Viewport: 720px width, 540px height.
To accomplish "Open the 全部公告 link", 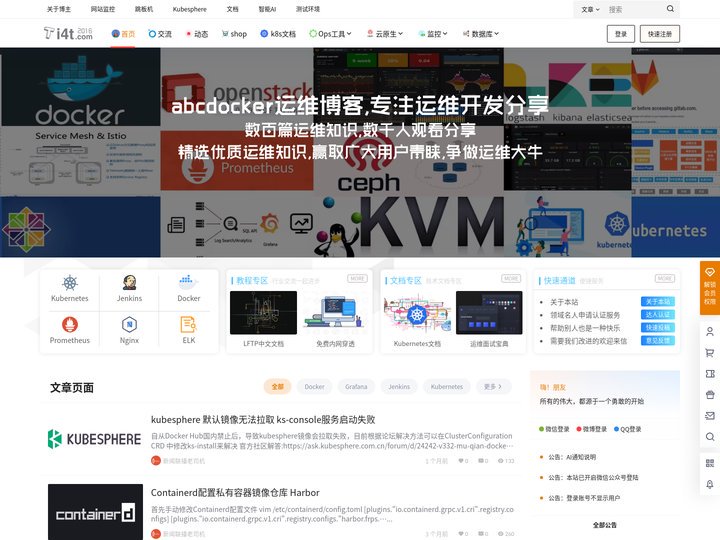I will click(604, 525).
